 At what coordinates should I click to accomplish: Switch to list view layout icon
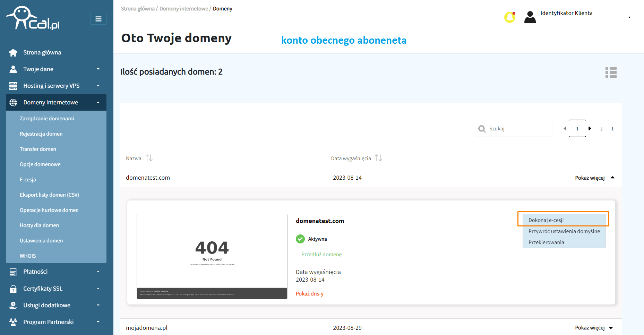611,72
